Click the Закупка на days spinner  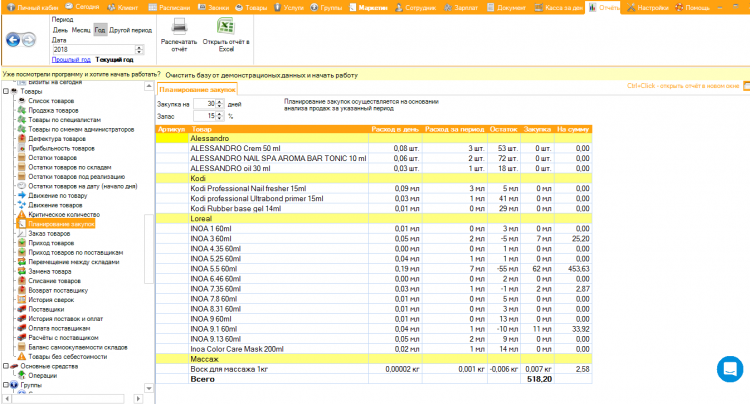pyautogui.click(x=220, y=104)
